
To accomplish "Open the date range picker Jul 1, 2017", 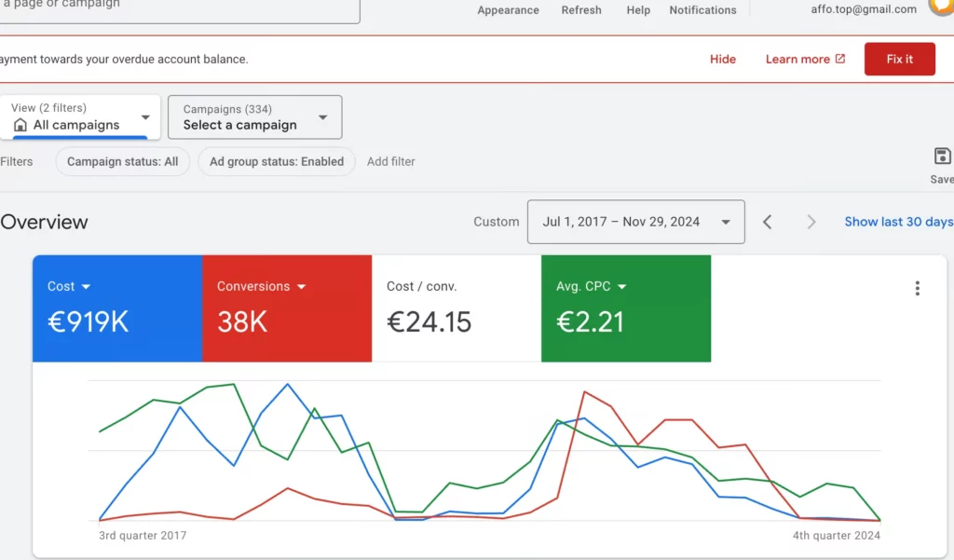I will [x=635, y=222].
